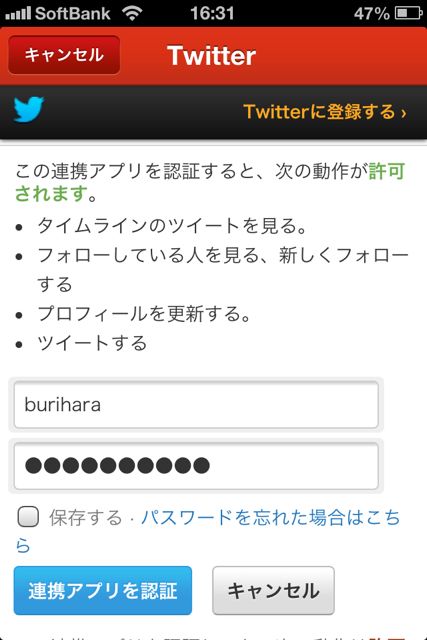Tap the SoftBank carrier label
The height and width of the screenshot is (640, 427).
coord(73,13)
